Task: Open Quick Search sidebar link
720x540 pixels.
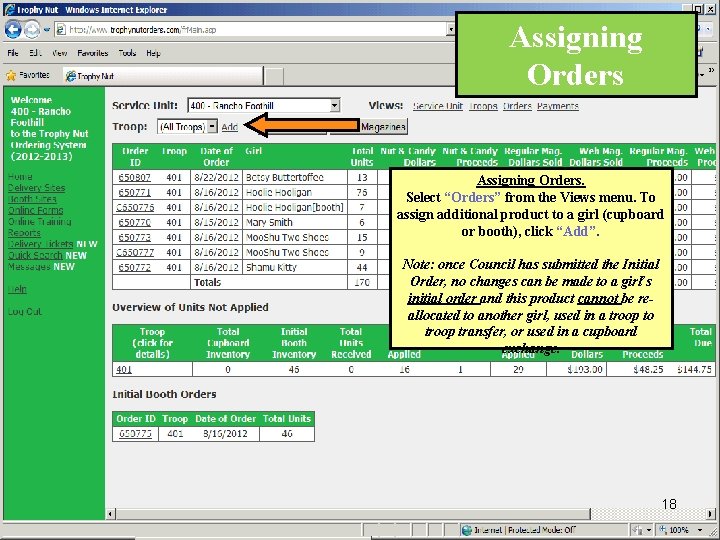Action: coord(35,255)
